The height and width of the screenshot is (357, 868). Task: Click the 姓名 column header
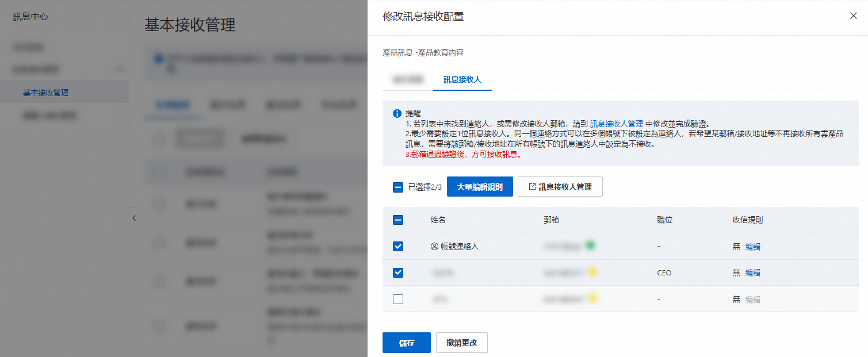pos(438,220)
